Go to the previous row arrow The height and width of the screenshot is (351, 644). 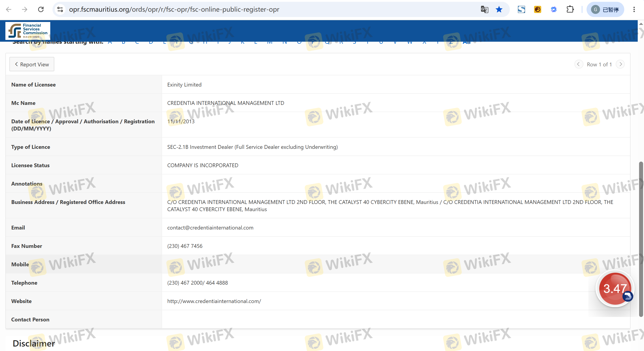pos(578,64)
